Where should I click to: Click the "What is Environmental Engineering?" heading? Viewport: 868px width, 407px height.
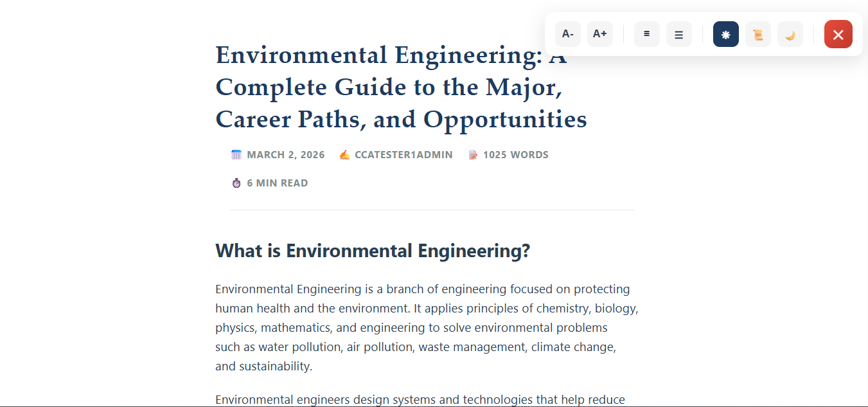pyautogui.click(x=373, y=251)
